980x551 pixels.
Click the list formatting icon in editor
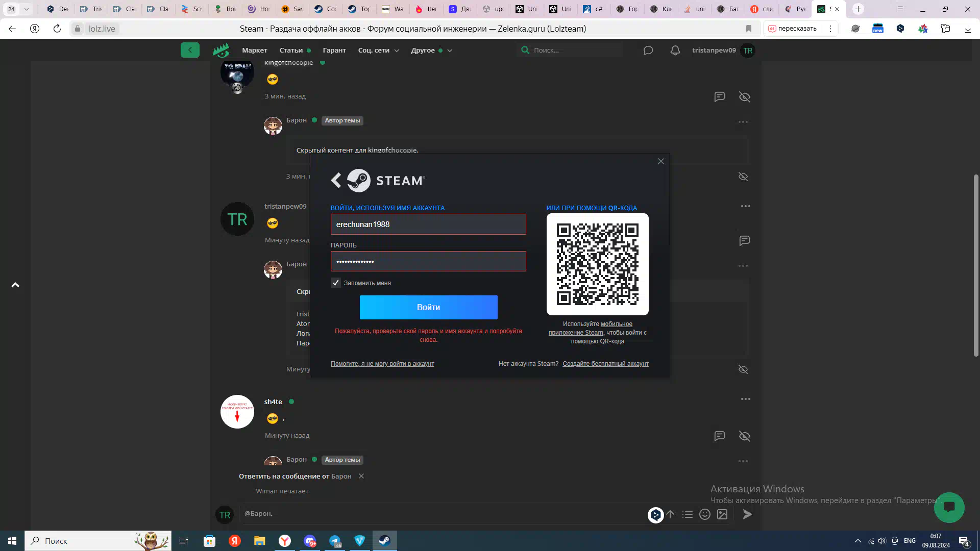[x=688, y=514]
